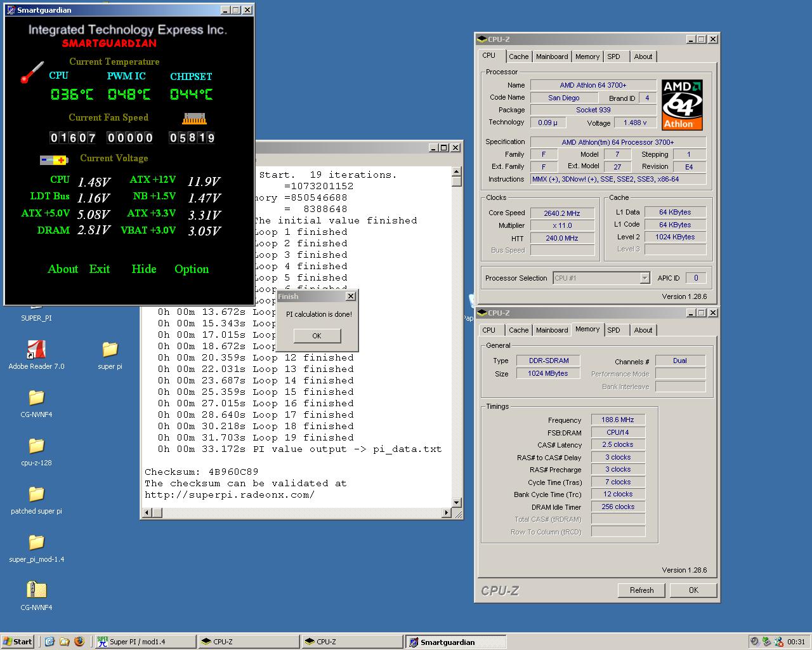Open the super_pi_mod-1.4 folder
The height and width of the screenshot is (650, 812).
click(x=36, y=543)
